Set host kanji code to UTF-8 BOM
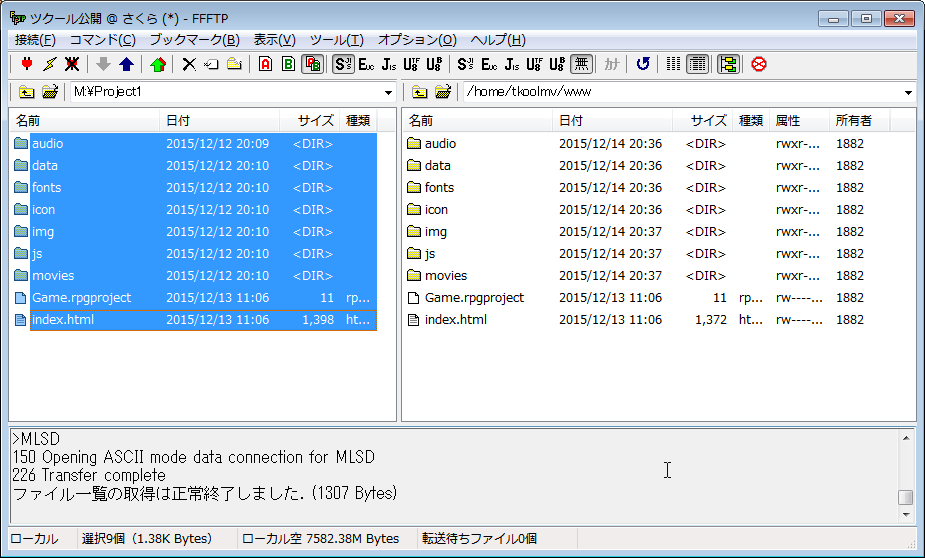The image size is (925, 558). 434,64
